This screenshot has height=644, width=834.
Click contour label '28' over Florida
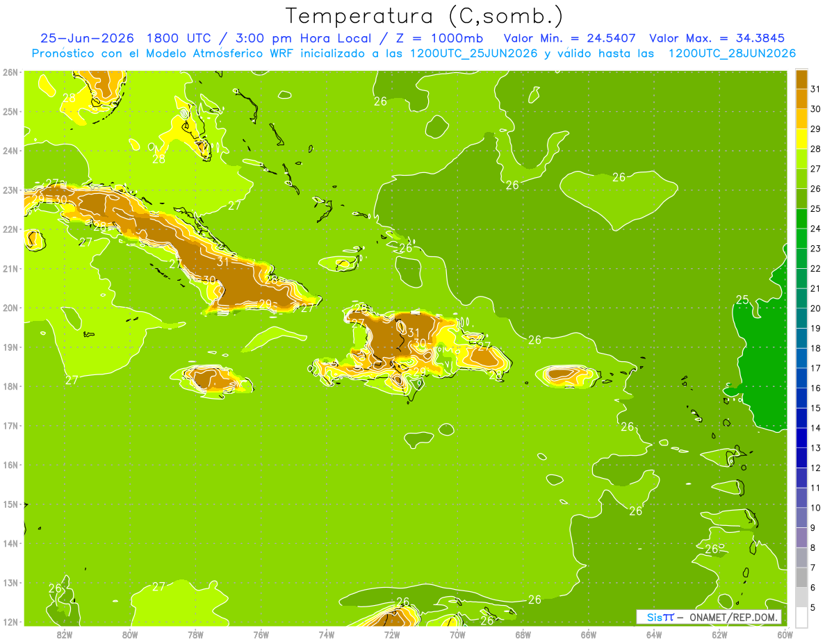click(69, 98)
